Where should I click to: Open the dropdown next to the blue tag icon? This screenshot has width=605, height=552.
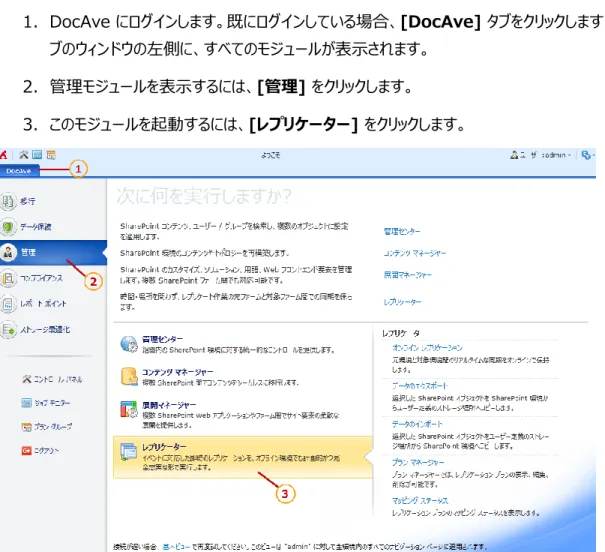(x=593, y=155)
